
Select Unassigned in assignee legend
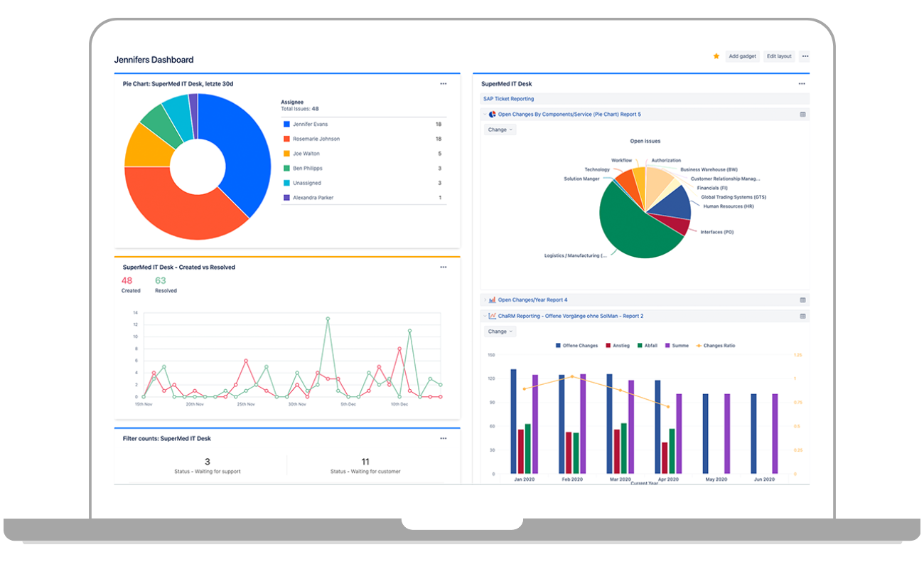pyautogui.click(x=307, y=183)
